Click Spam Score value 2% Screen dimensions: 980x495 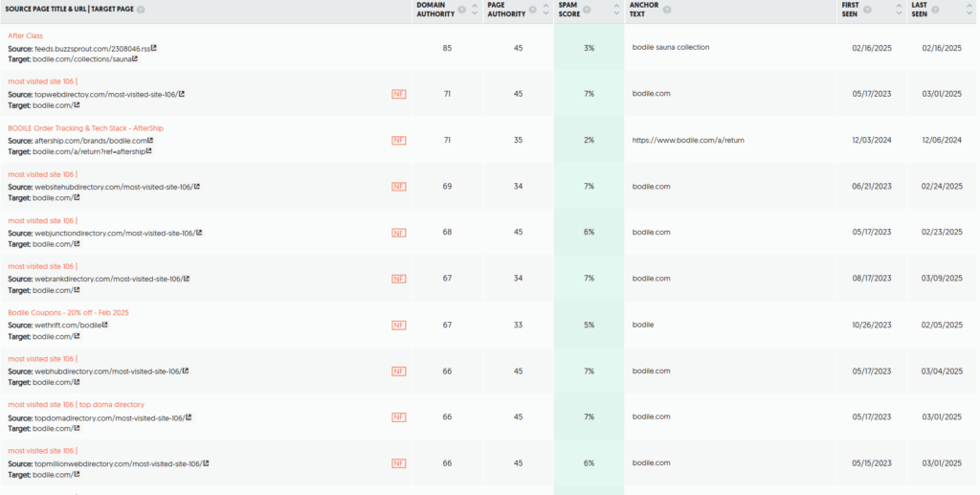(x=589, y=141)
